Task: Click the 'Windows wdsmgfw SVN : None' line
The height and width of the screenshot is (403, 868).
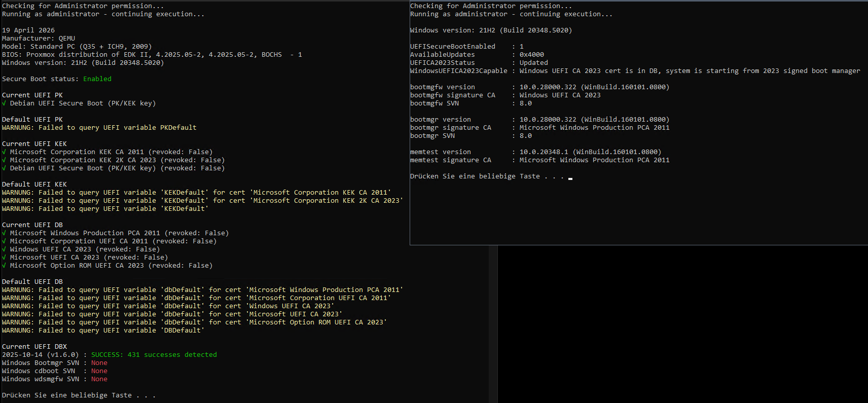Action: pyautogui.click(x=55, y=379)
